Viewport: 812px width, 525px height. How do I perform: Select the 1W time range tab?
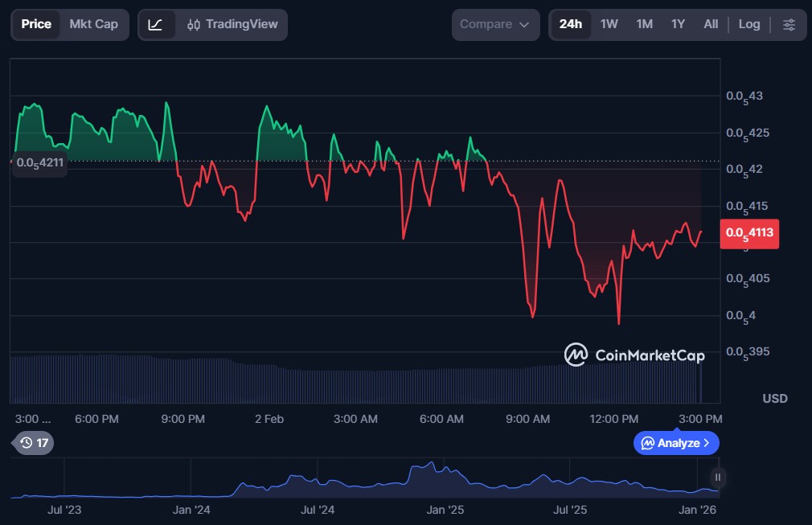(x=609, y=24)
